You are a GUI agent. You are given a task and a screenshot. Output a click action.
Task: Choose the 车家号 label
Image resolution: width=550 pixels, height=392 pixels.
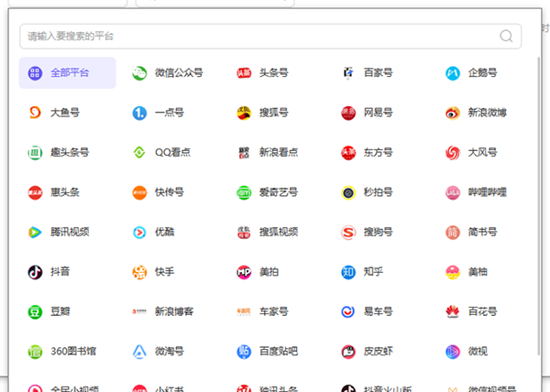coord(274,311)
